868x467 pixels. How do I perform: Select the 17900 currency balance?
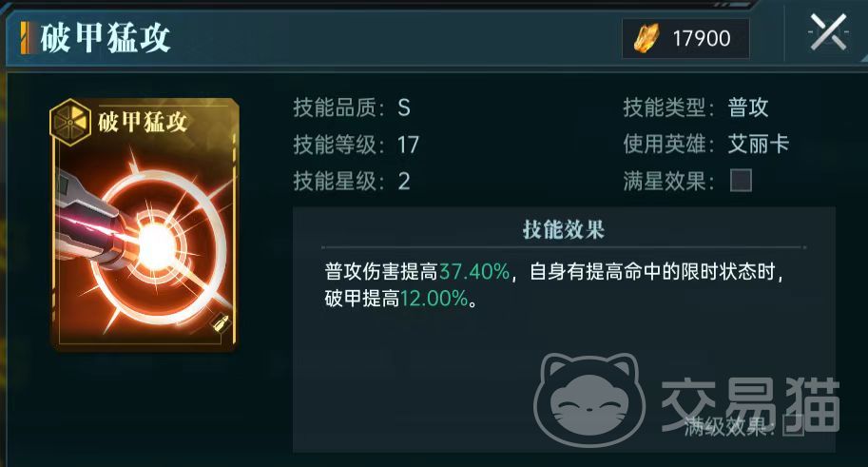tap(702, 39)
